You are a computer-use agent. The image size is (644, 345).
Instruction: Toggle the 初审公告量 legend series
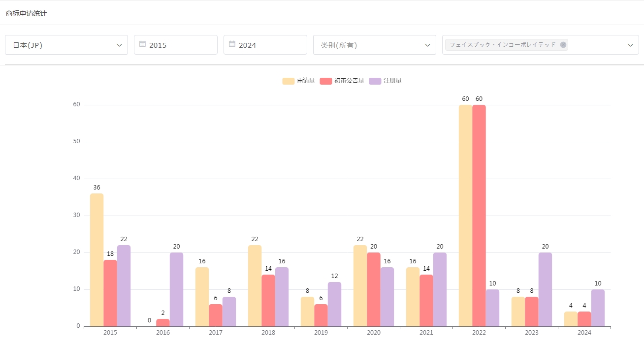(x=342, y=81)
